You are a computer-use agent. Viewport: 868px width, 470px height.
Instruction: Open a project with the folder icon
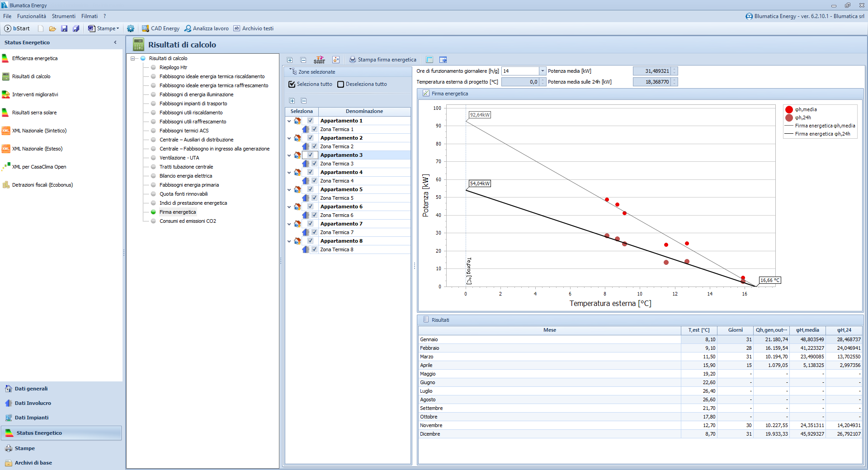click(x=52, y=28)
